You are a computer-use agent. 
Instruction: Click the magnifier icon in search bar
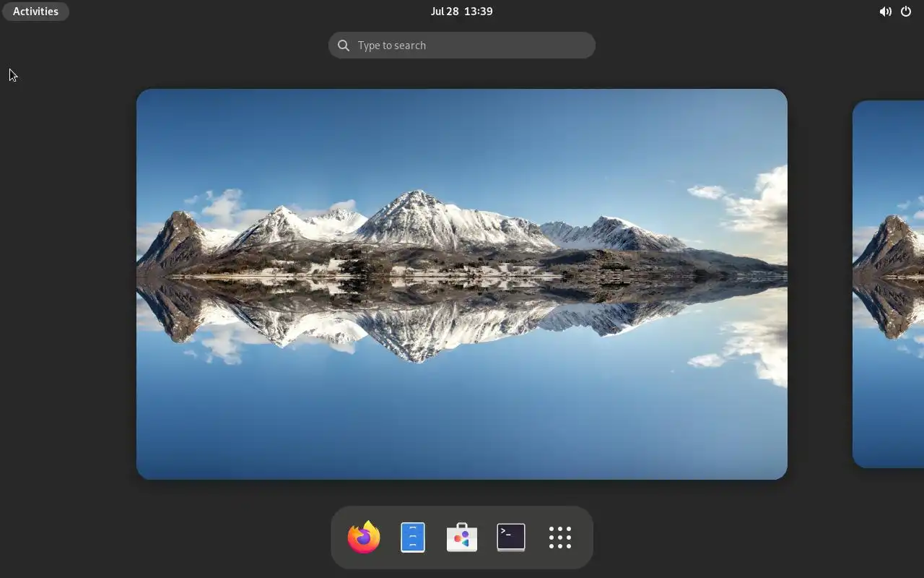[344, 46]
